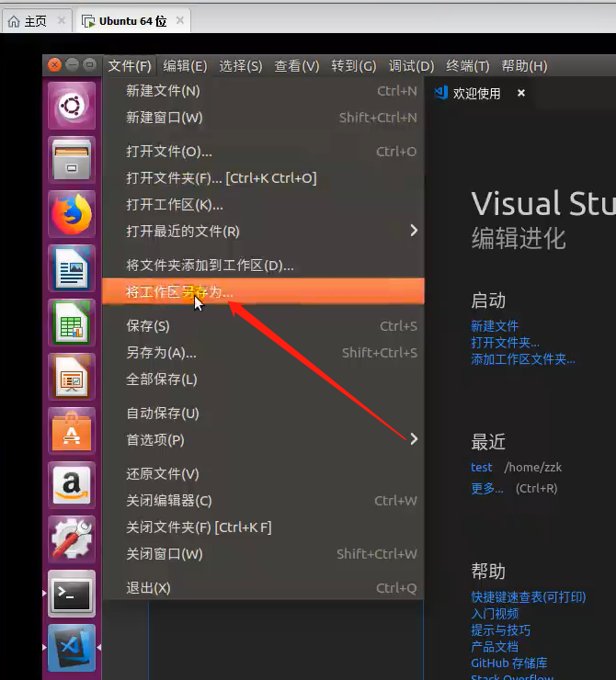Launch the Files manager from the dock
Image resolution: width=616 pixels, height=680 pixels.
click(x=72, y=160)
